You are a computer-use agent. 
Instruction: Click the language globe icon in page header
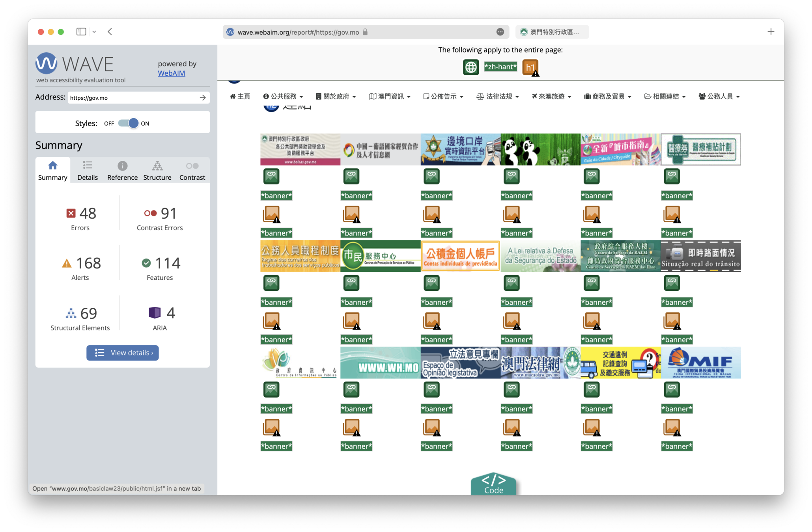(470, 67)
